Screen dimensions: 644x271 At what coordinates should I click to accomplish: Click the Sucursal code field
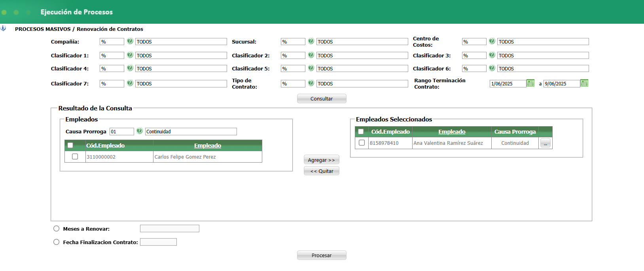tap(293, 42)
